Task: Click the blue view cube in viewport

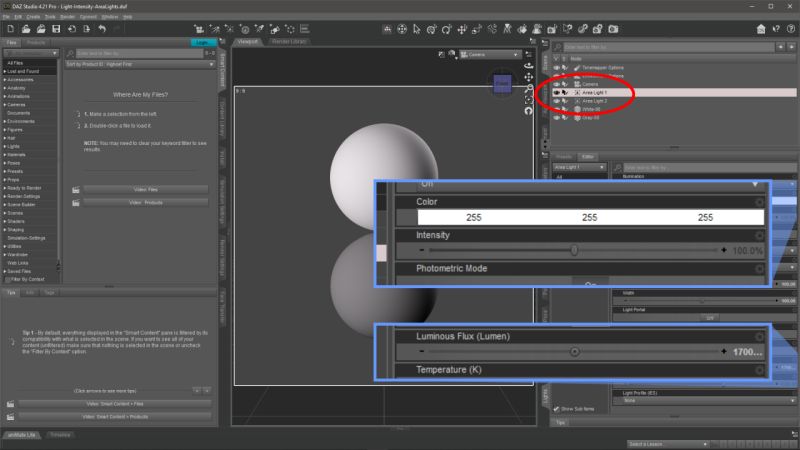Action: tap(502, 83)
